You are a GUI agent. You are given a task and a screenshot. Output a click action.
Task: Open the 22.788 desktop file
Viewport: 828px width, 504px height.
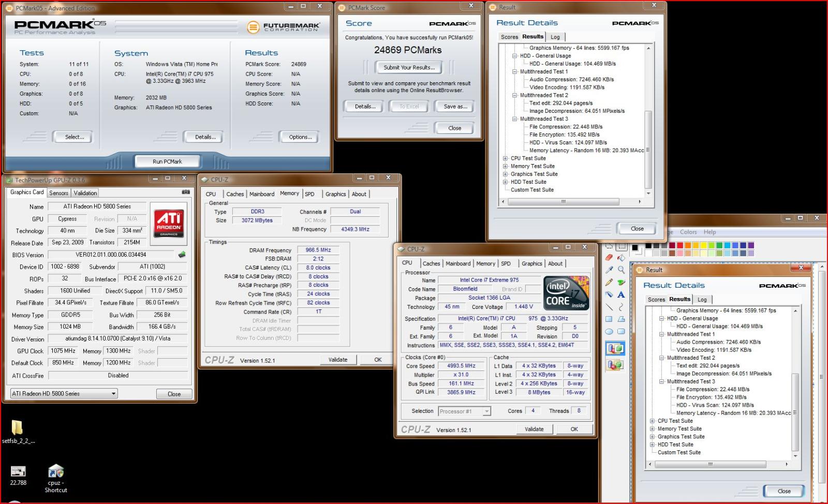(x=18, y=476)
